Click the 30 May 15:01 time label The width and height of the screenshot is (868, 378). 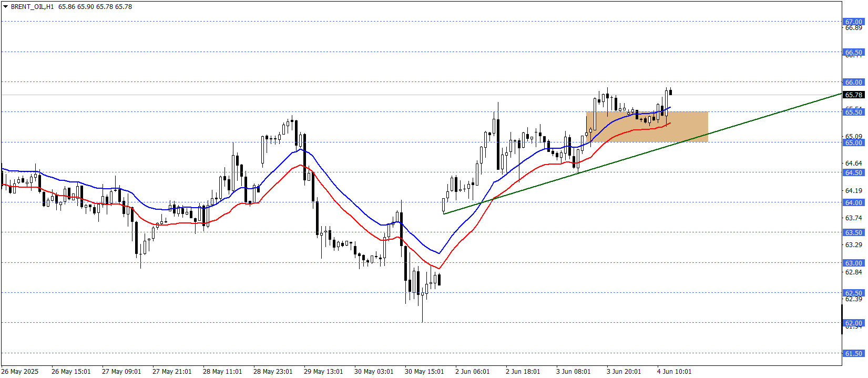(424, 371)
